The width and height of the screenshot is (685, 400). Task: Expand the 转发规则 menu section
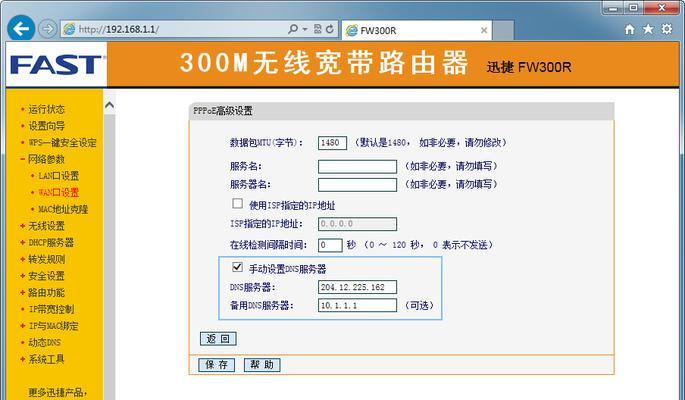pos(46,259)
